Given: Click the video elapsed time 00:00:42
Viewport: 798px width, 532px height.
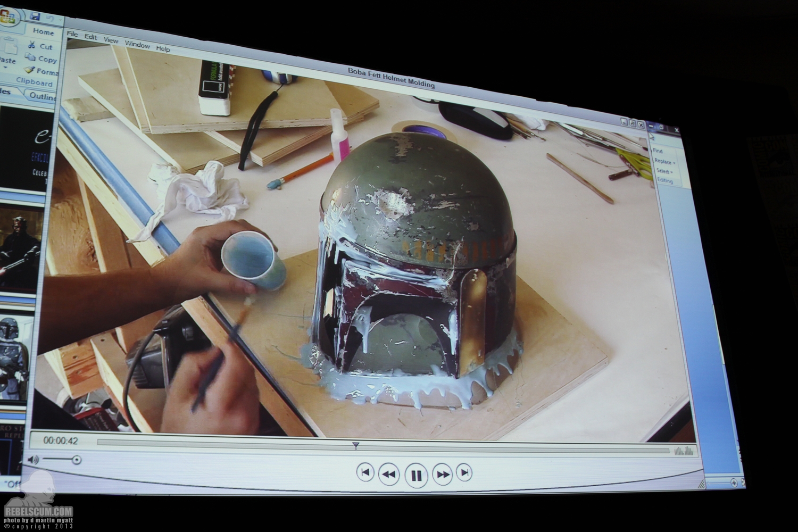Looking at the screenshot, I should point(61,441).
